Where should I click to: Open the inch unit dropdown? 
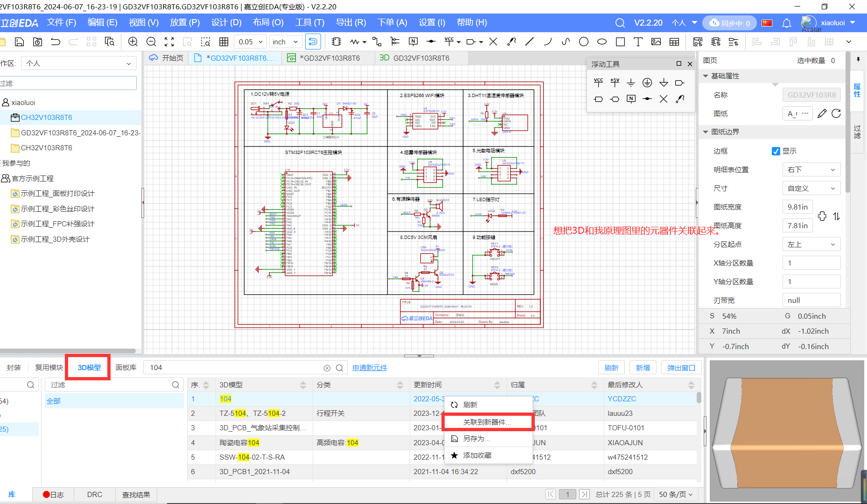(x=285, y=42)
